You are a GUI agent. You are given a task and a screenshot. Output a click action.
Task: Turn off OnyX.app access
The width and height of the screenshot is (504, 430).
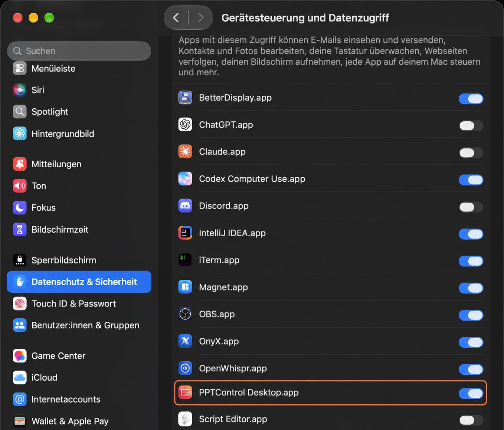(471, 342)
